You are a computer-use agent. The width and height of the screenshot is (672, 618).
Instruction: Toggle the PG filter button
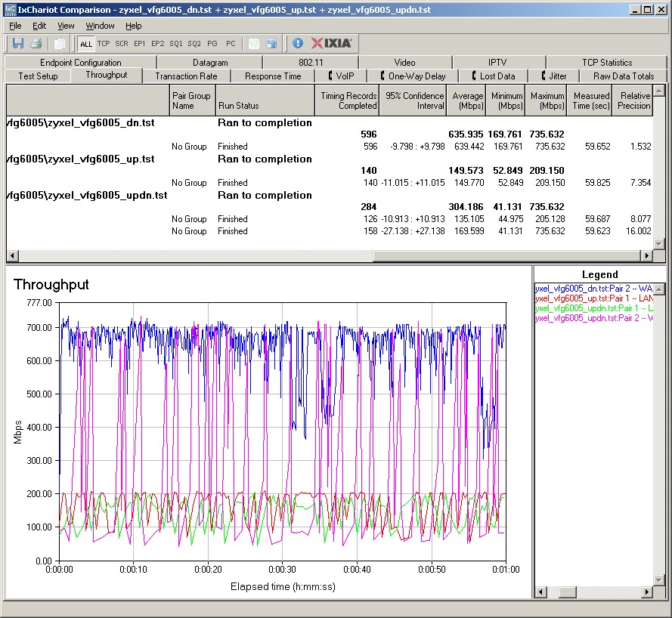tap(212, 44)
